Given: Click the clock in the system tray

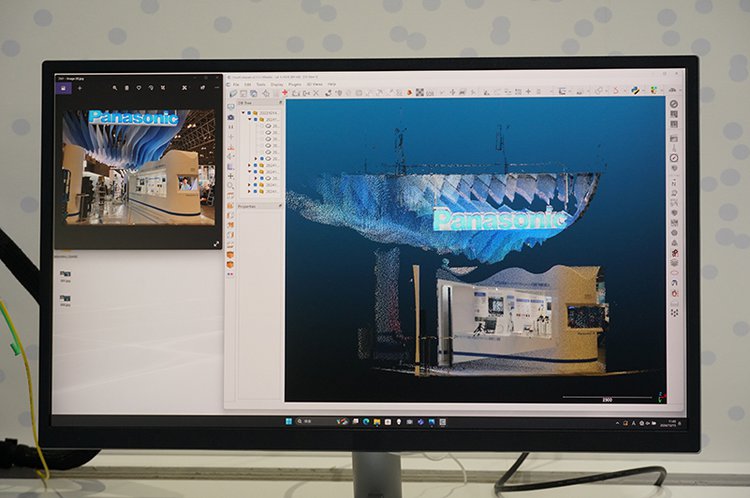Looking at the screenshot, I should coord(670,423).
